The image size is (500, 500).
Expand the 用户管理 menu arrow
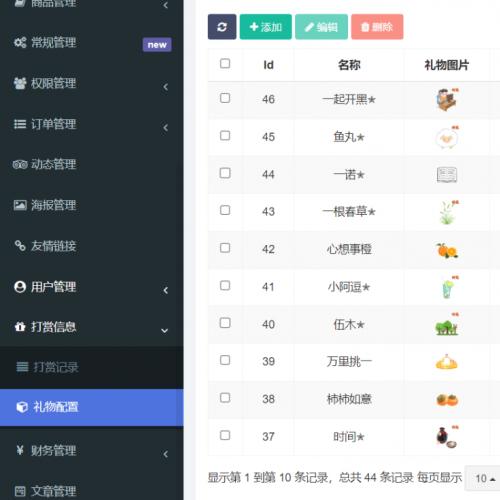pyautogui.click(x=165, y=290)
